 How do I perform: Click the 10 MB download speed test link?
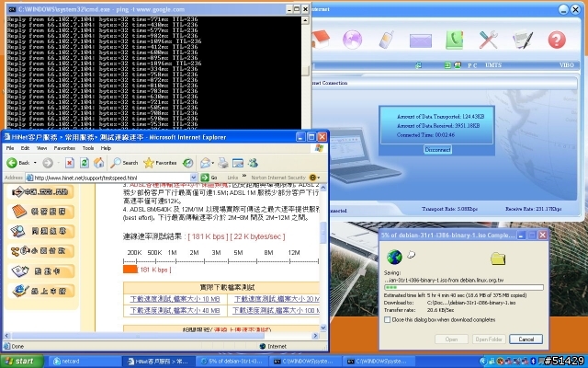[175, 299]
